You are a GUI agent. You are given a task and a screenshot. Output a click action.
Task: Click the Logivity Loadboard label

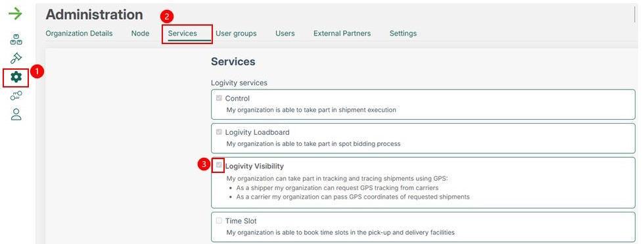click(257, 132)
